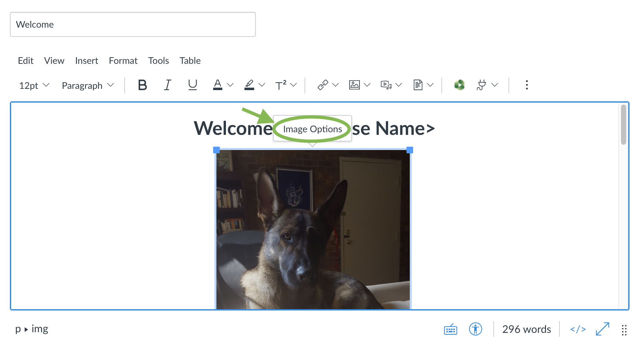This screenshot has height=348, width=644.
Task: Expand apps plug options arrow
Action: (x=495, y=85)
